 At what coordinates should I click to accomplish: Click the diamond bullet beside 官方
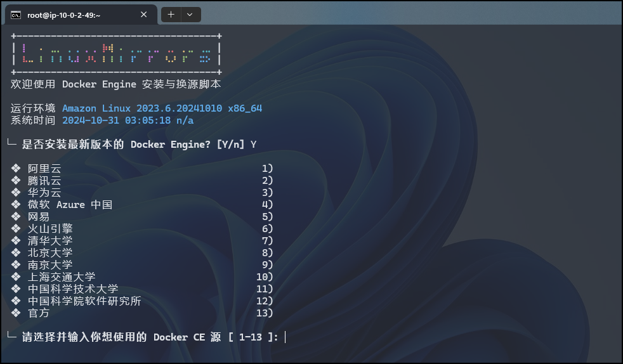(x=16, y=313)
